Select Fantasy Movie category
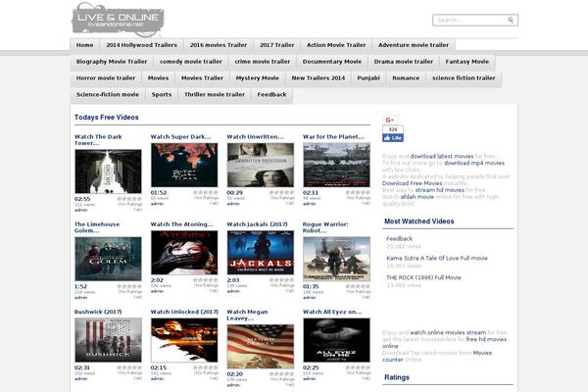This screenshot has width=588, height=392. (x=466, y=62)
